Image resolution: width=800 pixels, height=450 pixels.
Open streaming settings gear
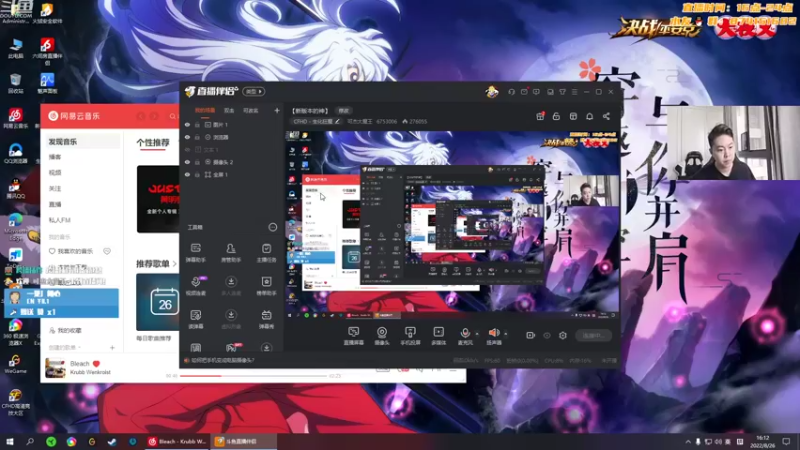click(x=563, y=335)
